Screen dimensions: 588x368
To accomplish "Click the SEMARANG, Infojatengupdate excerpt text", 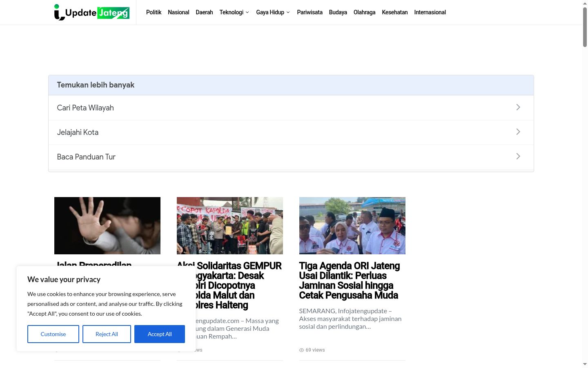I will click(x=350, y=319).
